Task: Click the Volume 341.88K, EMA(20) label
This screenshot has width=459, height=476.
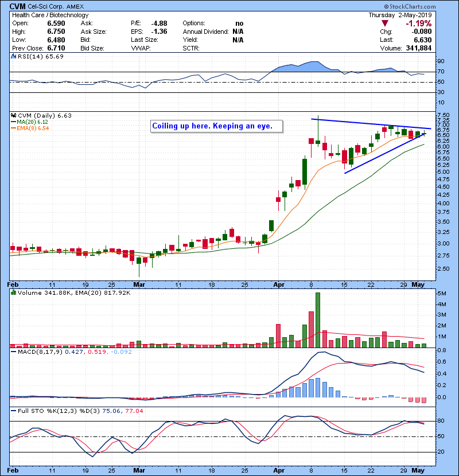Action: (74, 292)
